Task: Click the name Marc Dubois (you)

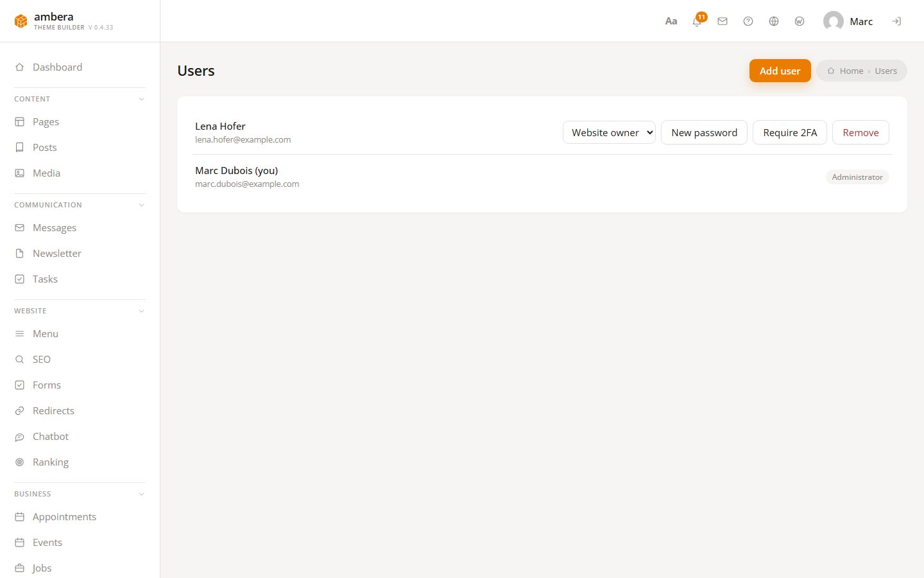Action: tap(236, 170)
